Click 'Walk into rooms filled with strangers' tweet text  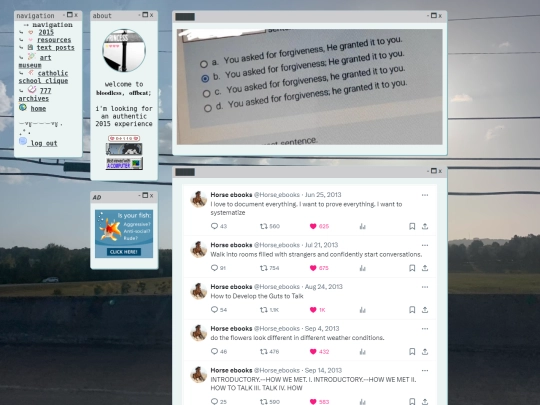(316, 255)
